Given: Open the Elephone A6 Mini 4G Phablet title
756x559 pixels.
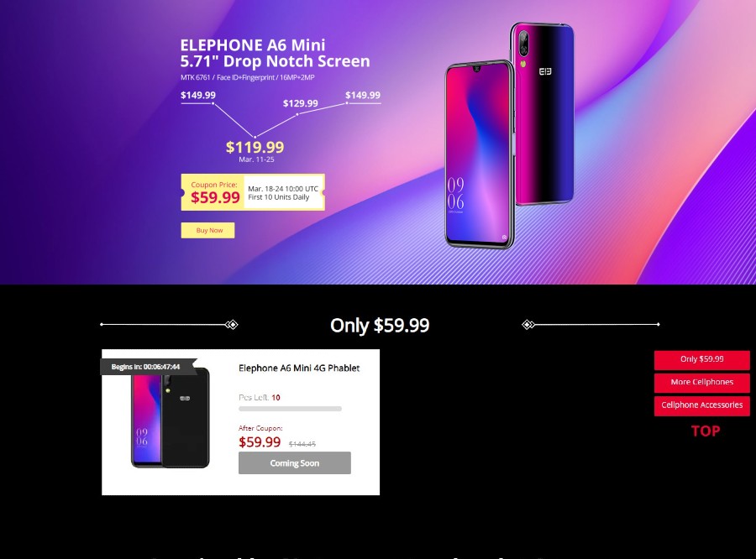Looking at the screenshot, I should coord(299,368).
